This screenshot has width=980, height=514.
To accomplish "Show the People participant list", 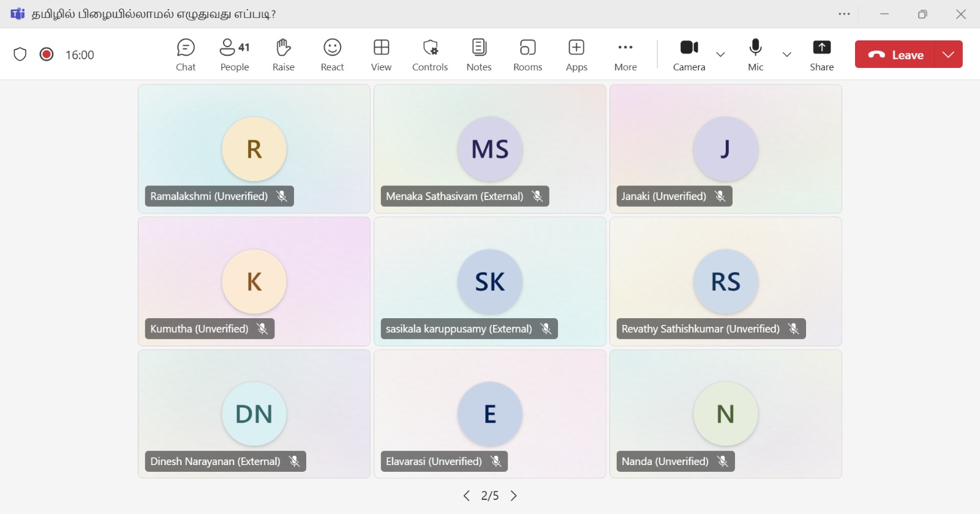I will click(x=235, y=54).
